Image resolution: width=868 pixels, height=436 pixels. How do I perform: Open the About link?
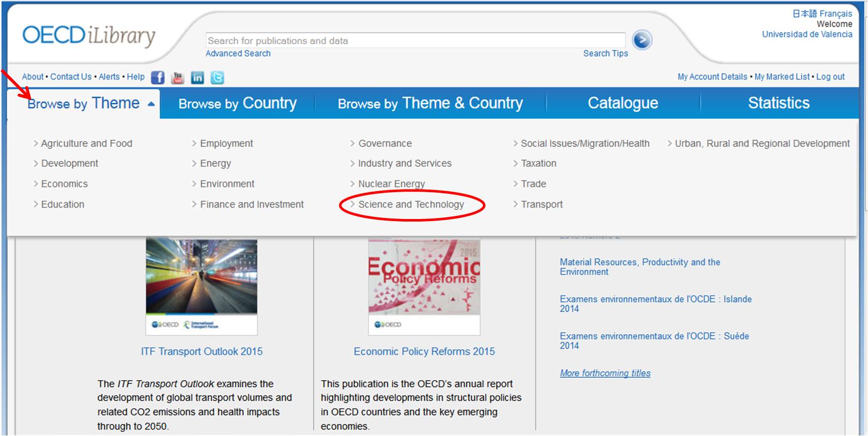[x=33, y=77]
